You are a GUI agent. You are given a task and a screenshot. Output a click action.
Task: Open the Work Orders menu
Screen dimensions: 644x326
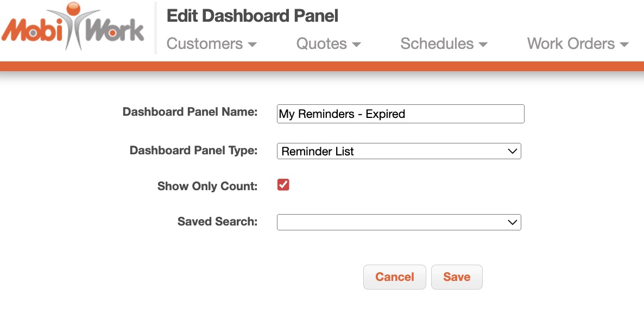pyautogui.click(x=571, y=44)
